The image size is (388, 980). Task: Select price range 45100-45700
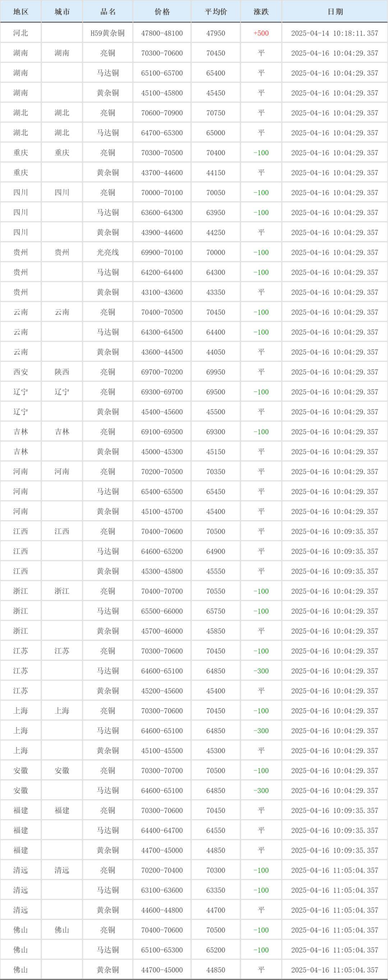(162, 511)
